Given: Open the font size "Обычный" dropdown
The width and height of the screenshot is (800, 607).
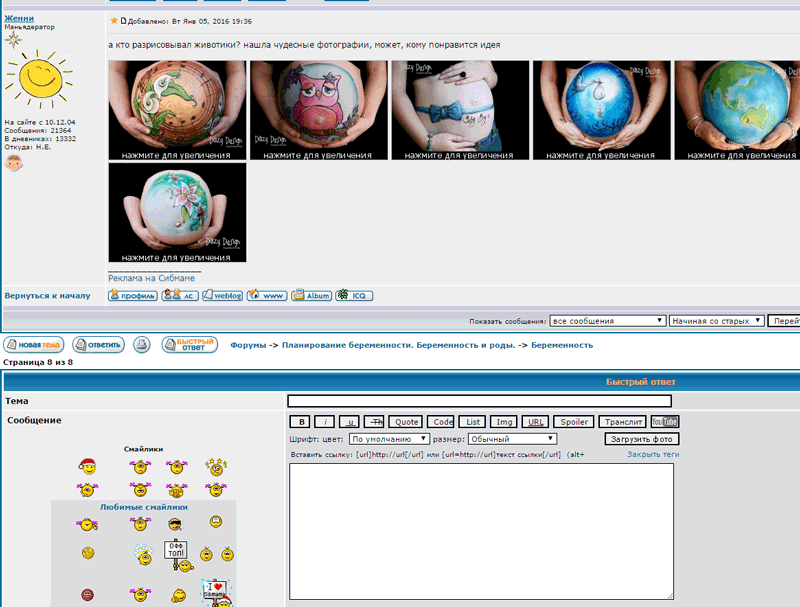Looking at the screenshot, I should tap(512, 439).
